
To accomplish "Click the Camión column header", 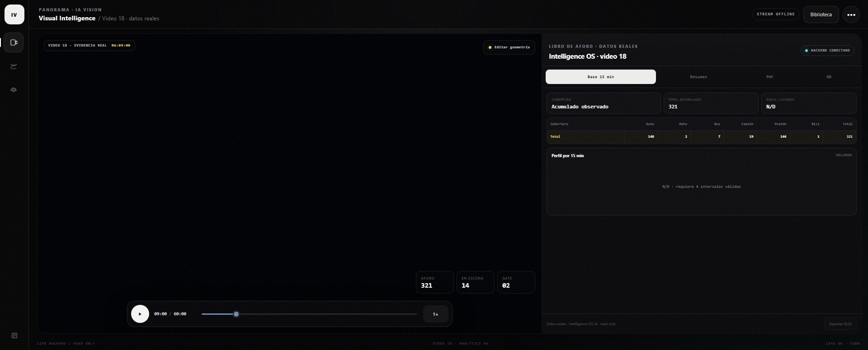I will tap(747, 124).
